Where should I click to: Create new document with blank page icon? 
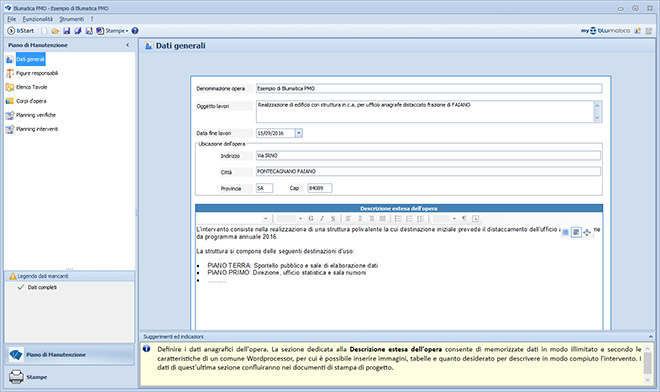(x=44, y=31)
